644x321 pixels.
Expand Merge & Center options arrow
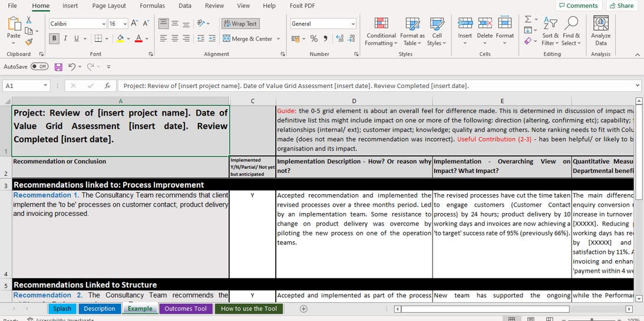(278, 39)
